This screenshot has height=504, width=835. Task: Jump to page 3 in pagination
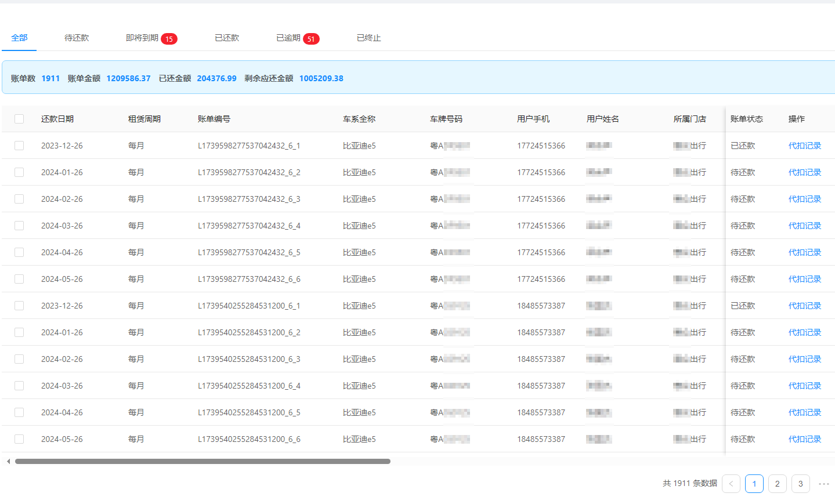pyautogui.click(x=800, y=484)
